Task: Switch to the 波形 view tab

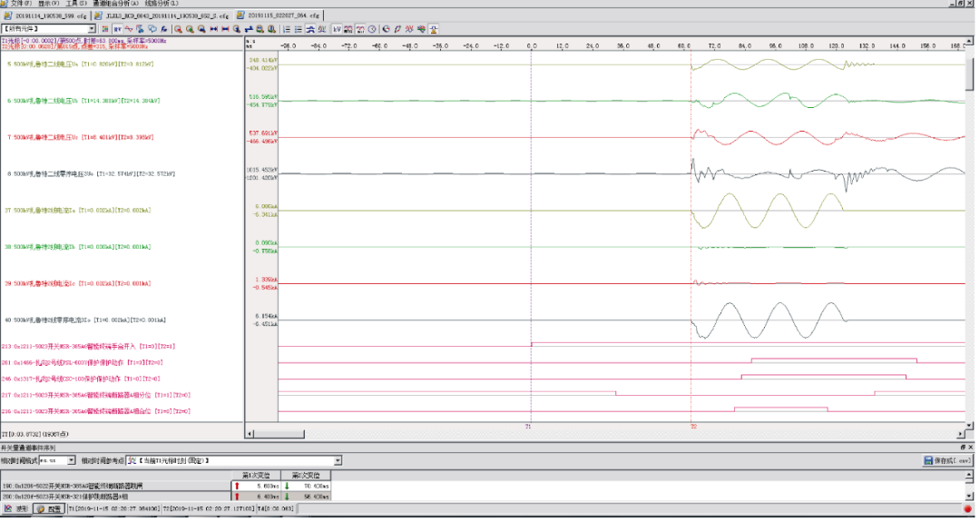Action: (x=16, y=509)
